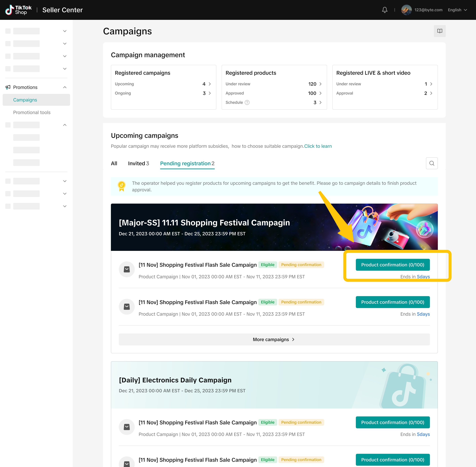Open Under review registered products arrow
476x467 pixels.
point(320,84)
